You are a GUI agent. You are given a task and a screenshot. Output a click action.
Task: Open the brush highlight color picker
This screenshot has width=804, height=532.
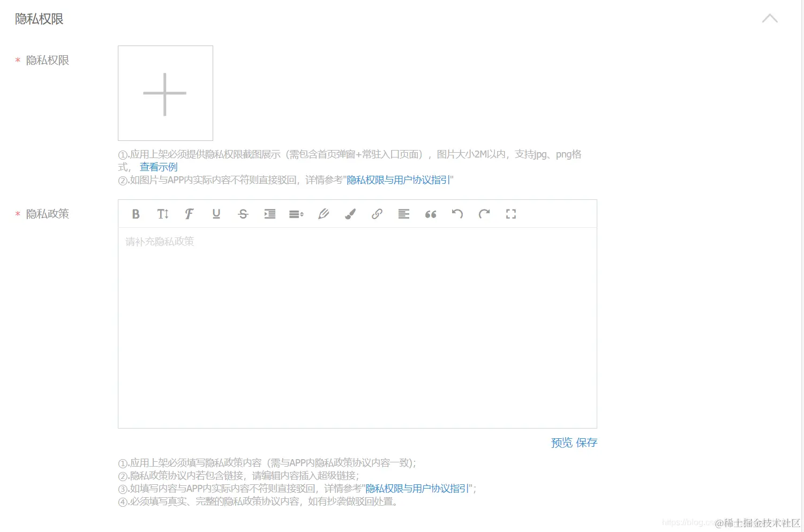point(350,214)
